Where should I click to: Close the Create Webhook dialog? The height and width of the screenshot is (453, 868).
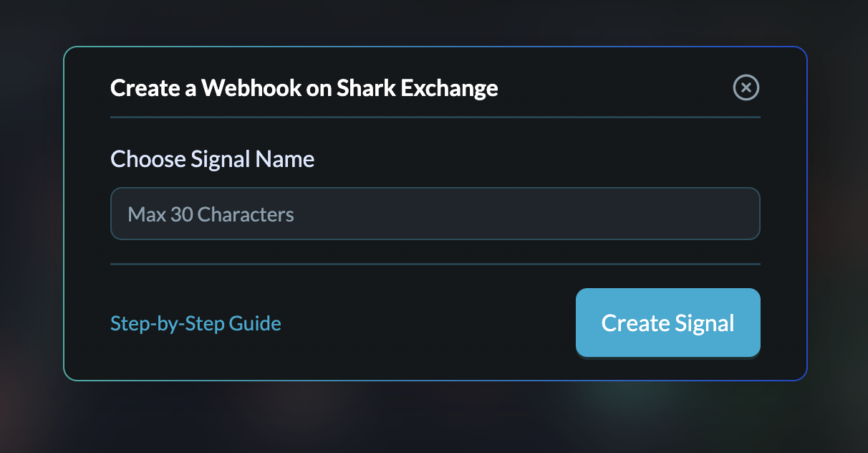746,87
